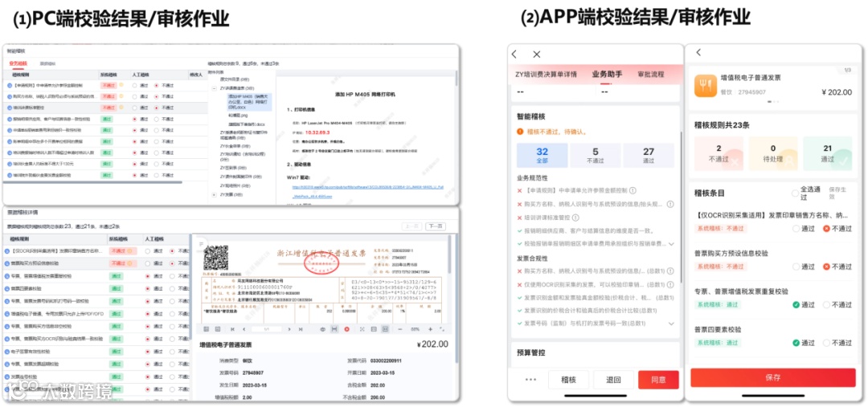Jump to first page in invoice viewer toolbar
The image size is (868, 407).
(x=232, y=329)
